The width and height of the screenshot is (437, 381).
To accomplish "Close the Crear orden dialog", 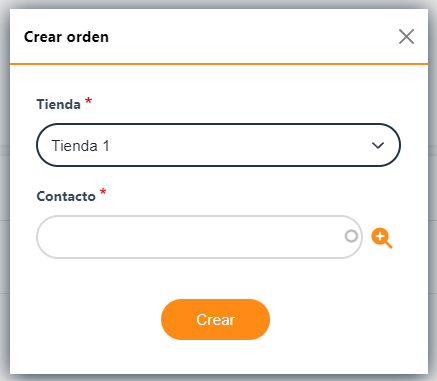I will click(406, 36).
